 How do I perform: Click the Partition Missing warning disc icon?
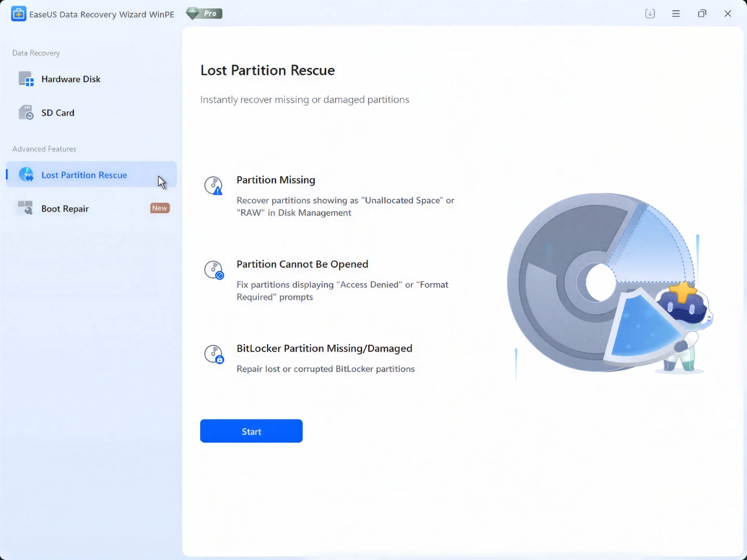coord(213,186)
